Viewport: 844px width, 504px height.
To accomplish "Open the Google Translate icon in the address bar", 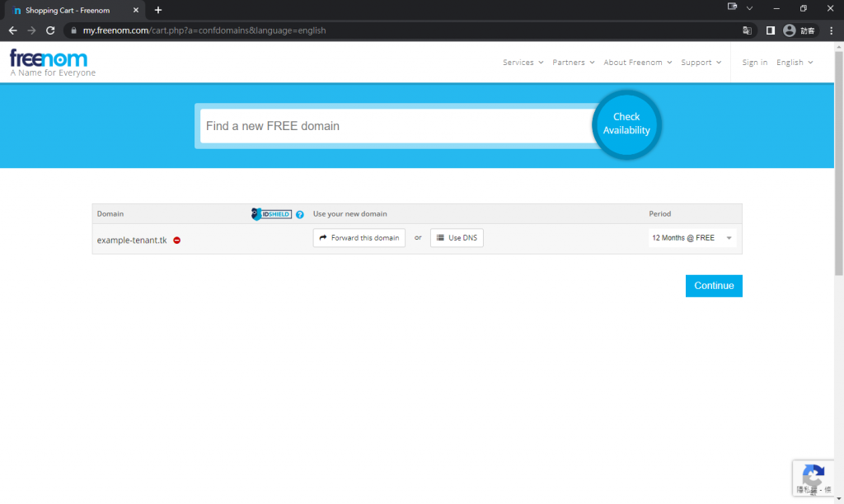I will [747, 30].
